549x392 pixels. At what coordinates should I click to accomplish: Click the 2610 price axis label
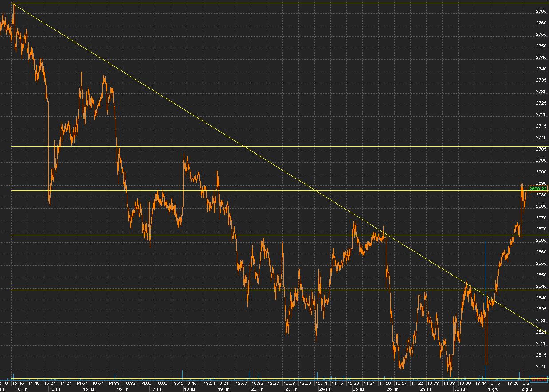[x=541, y=366]
